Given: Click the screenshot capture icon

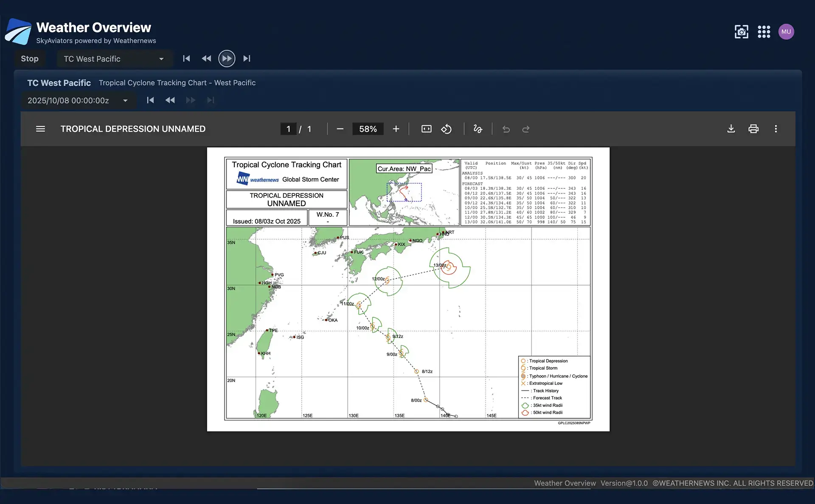Looking at the screenshot, I should point(741,32).
